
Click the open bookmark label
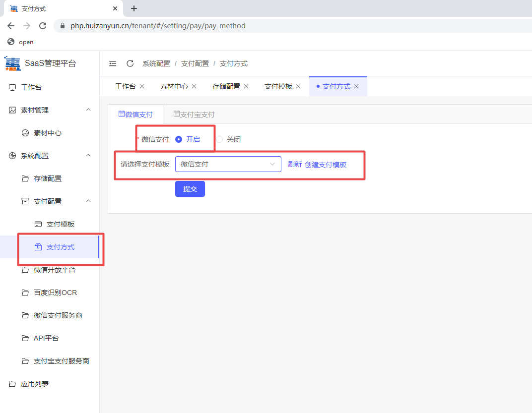pyautogui.click(x=26, y=42)
